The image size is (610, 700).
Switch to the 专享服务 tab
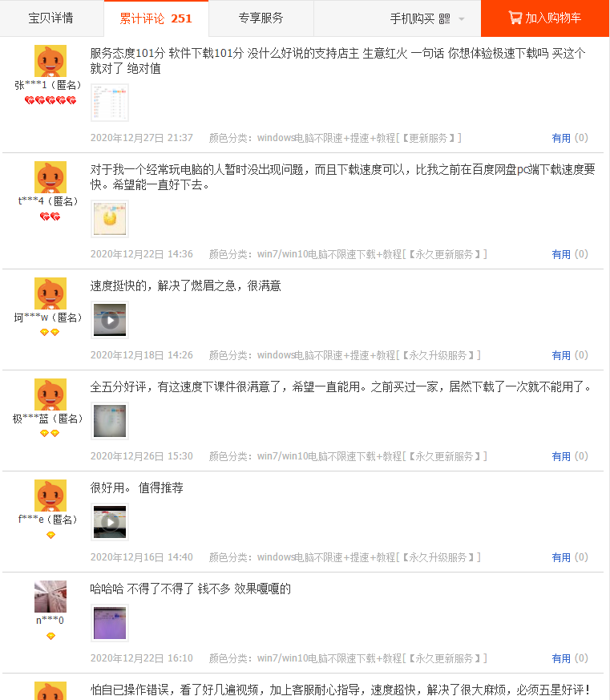point(261,18)
